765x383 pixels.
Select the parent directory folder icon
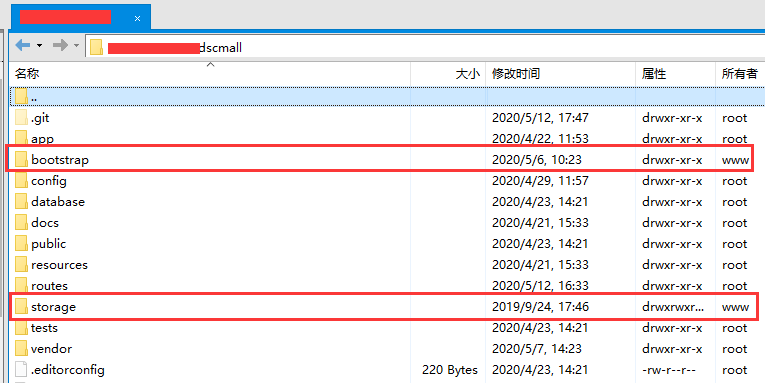click(21, 97)
